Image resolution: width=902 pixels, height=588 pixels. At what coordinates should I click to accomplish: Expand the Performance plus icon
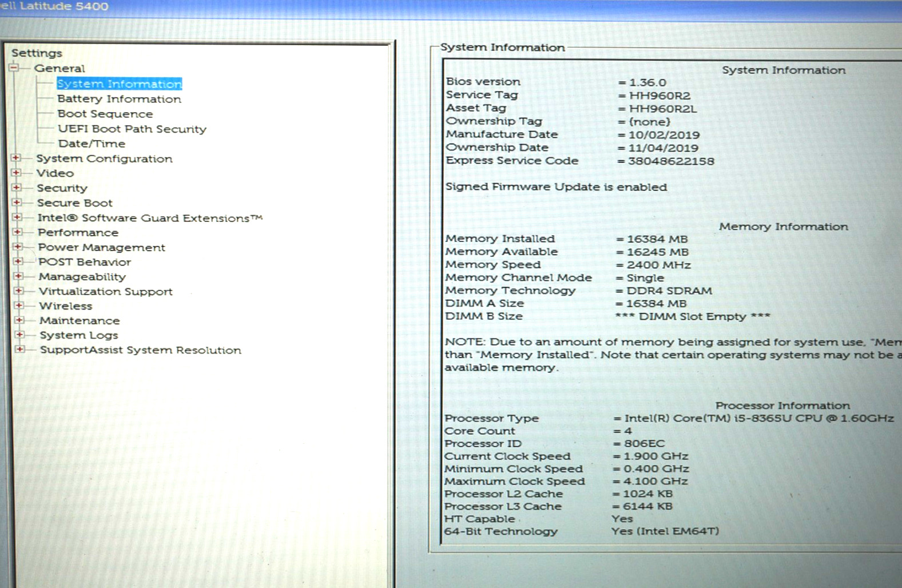click(x=18, y=232)
